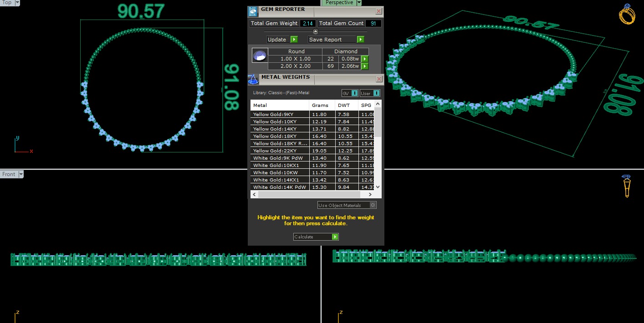Click the green arrow beside Save Report
The height and width of the screenshot is (323, 644).
(361, 40)
